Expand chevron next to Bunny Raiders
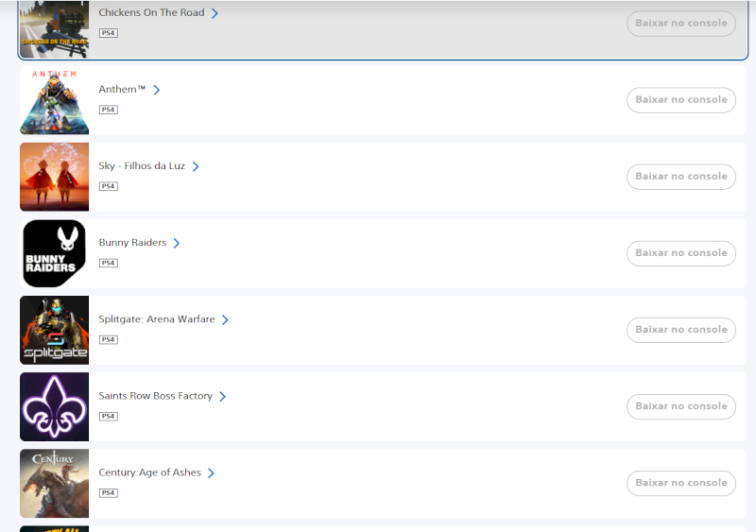The width and height of the screenshot is (756, 532). pos(177,243)
